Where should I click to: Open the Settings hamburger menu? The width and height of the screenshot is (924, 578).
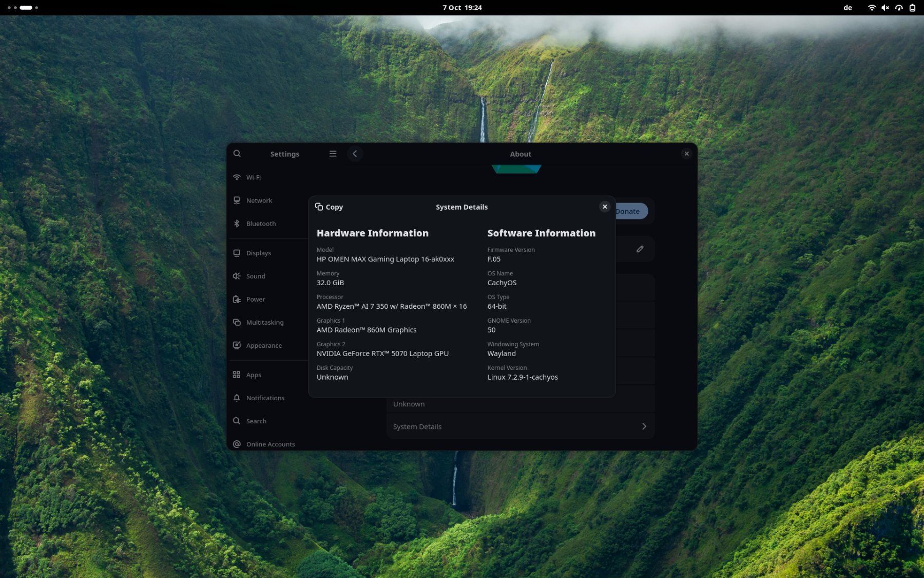pos(333,154)
